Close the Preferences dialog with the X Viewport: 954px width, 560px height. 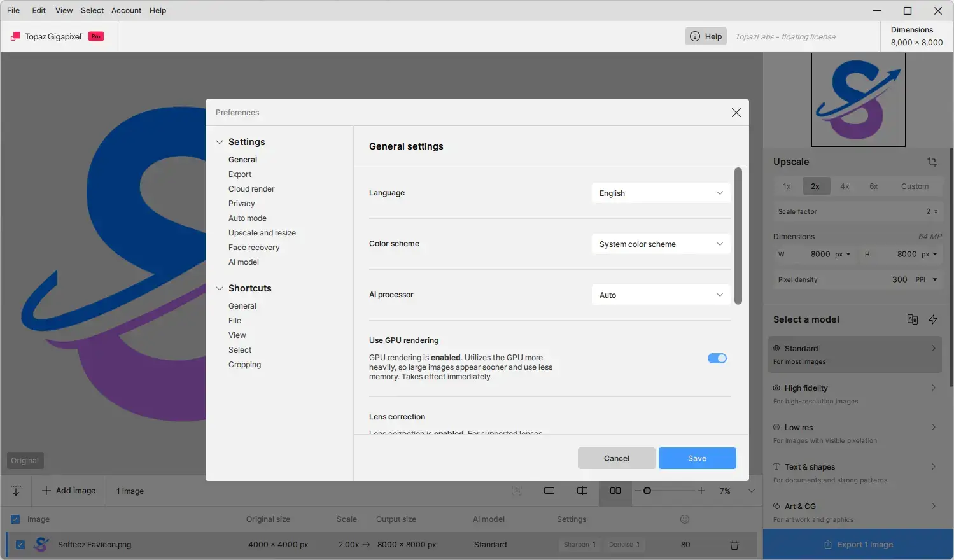click(x=736, y=113)
